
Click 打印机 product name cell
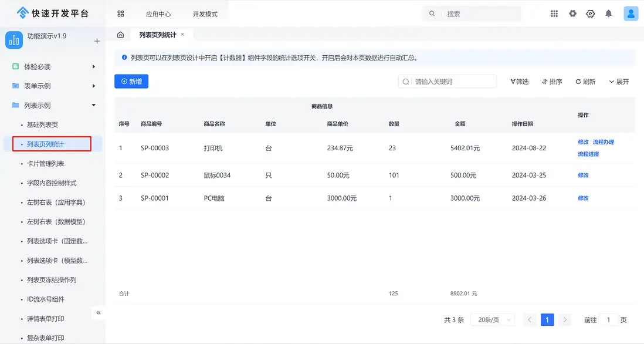[x=213, y=148]
